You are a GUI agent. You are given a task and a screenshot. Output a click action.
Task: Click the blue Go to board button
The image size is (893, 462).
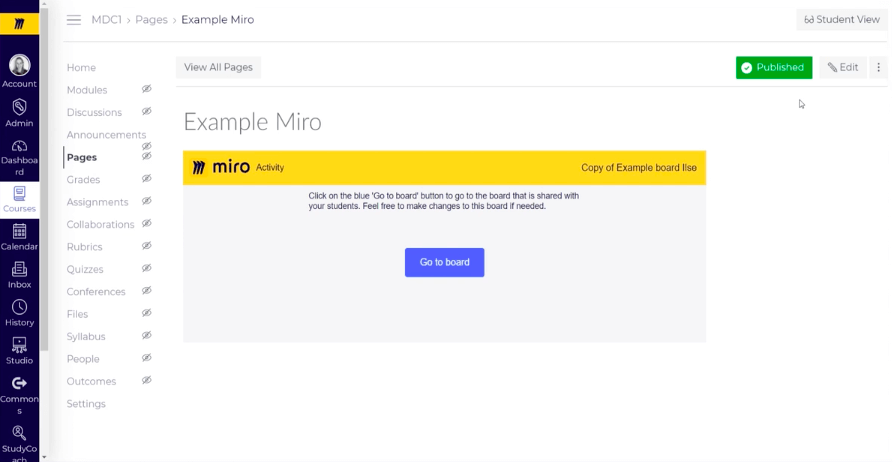444,262
